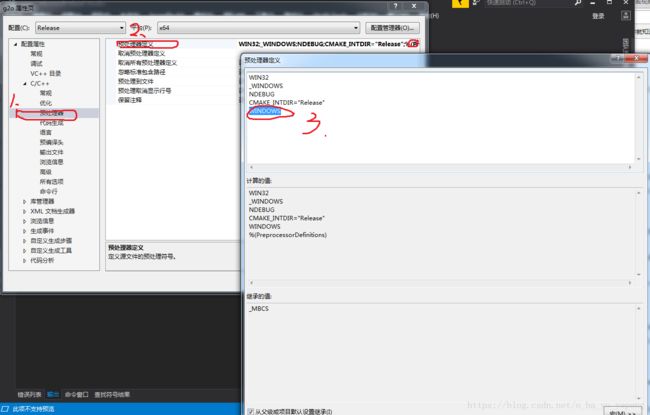
Task: Click the 登录 sign-in link
Action: click(x=598, y=16)
